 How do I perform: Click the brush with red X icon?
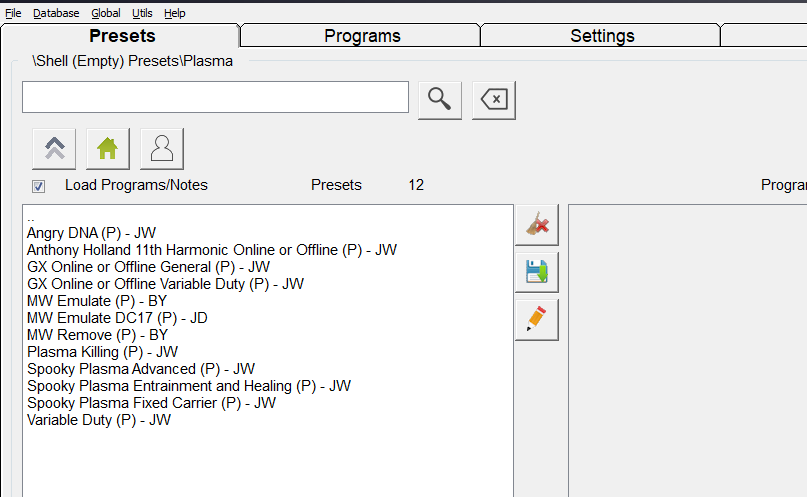pyautogui.click(x=536, y=226)
